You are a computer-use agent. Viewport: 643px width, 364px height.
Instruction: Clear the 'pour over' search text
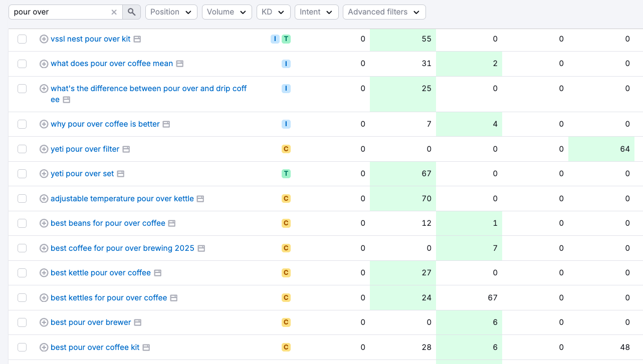[x=114, y=12]
